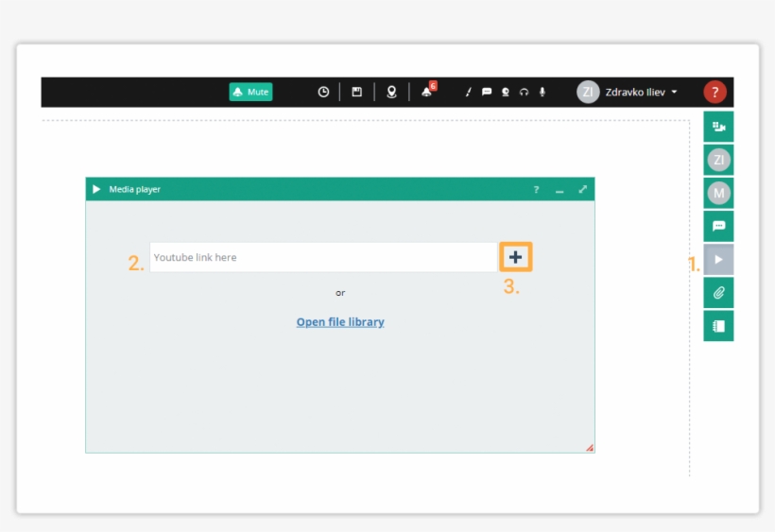Open the video conference panel in sidebar
This screenshot has height=532, width=775.
coord(718,127)
